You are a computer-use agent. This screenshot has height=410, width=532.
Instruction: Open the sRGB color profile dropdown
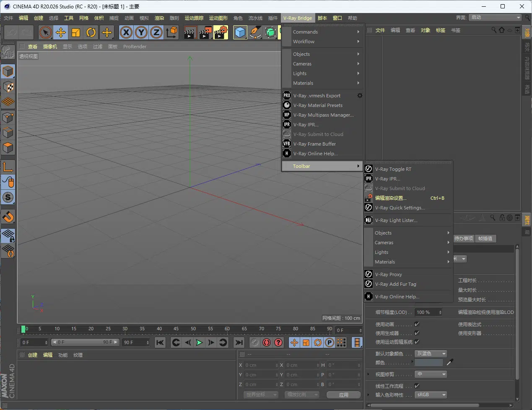(x=431, y=395)
